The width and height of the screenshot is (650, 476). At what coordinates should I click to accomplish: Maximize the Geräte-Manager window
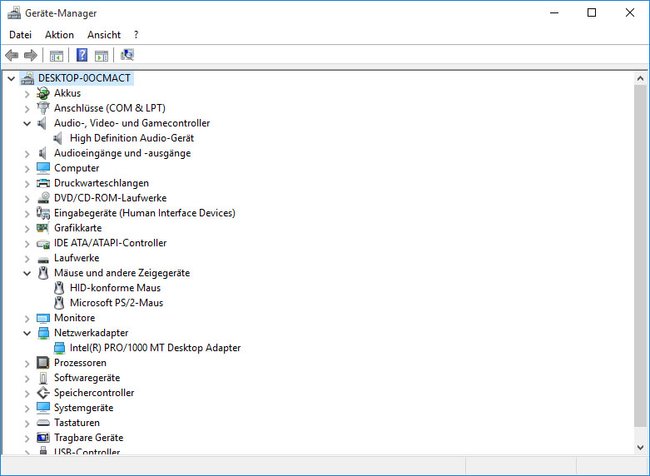[592, 13]
